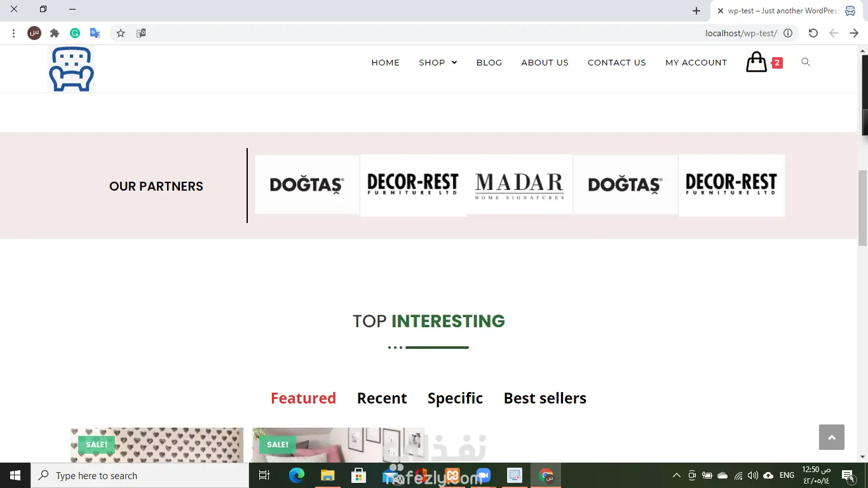The height and width of the screenshot is (488, 868).
Task: Select the Featured products tab
Action: point(303,398)
